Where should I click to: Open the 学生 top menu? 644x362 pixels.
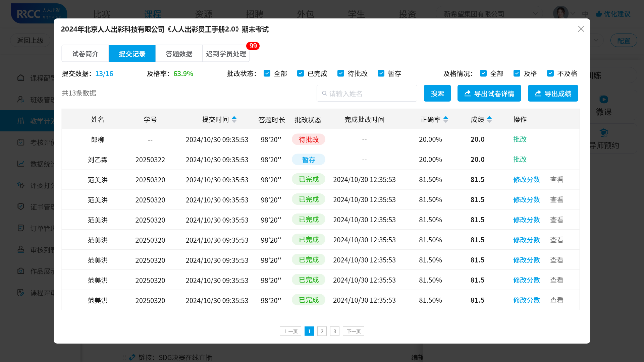tap(357, 14)
